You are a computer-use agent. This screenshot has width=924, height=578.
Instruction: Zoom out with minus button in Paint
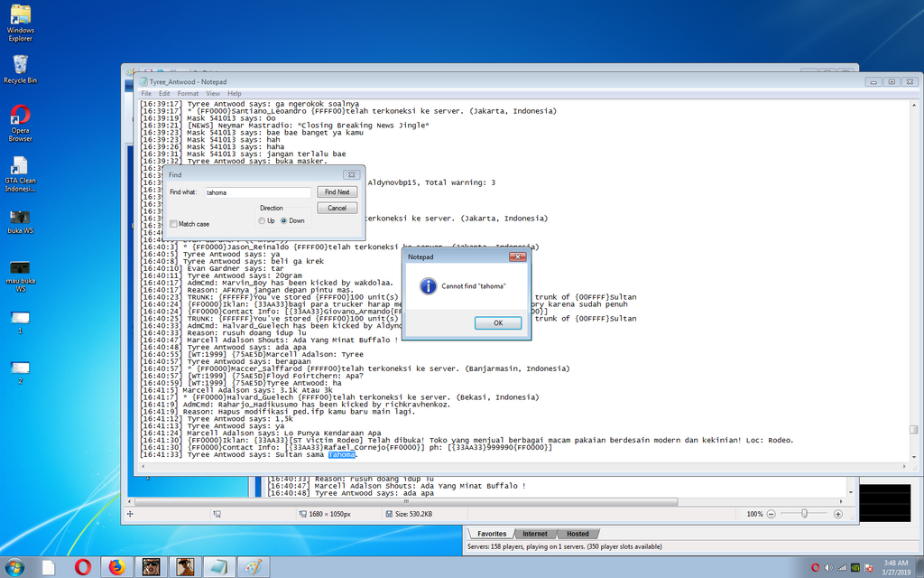[x=771, y=514]
